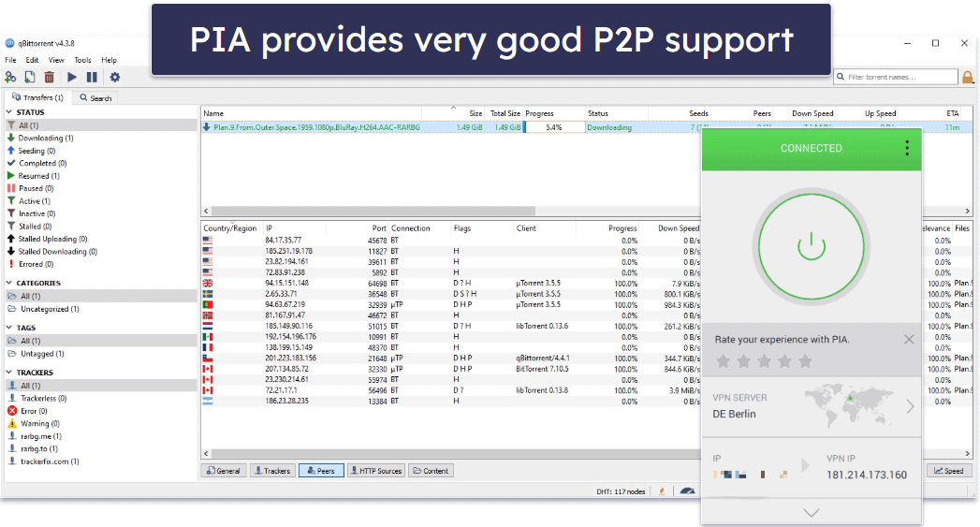Toggle alternative speed limits speedometer icon
980x527 pixels.
(688, 491)
